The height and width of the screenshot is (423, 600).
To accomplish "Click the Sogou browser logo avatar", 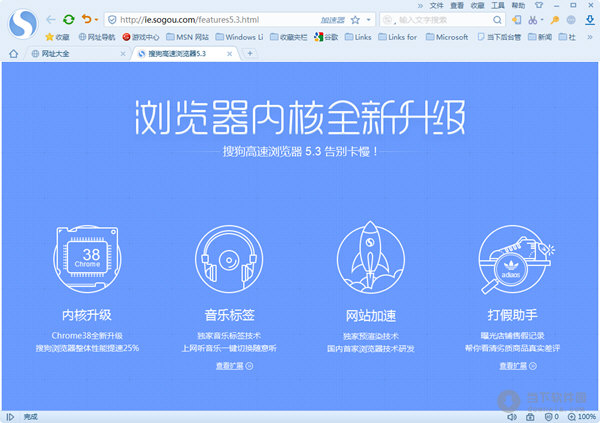I will [23, 24].
